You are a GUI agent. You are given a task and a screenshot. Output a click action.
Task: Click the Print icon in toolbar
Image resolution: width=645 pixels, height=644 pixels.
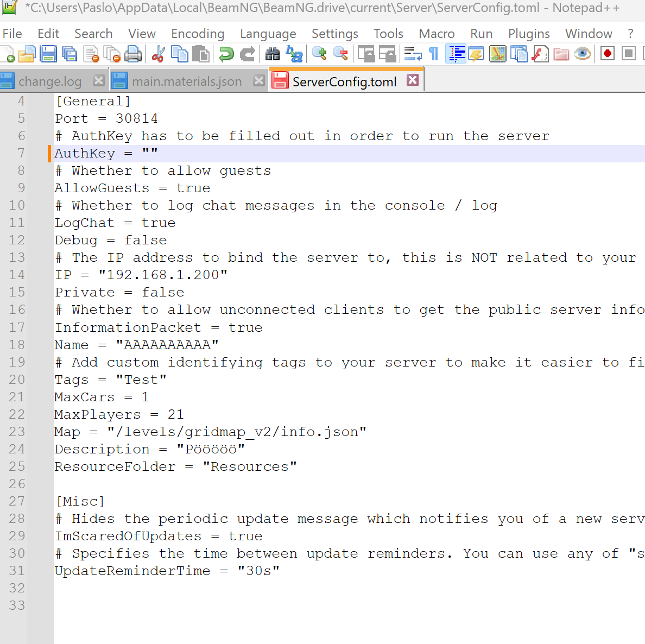click(133, 54)
